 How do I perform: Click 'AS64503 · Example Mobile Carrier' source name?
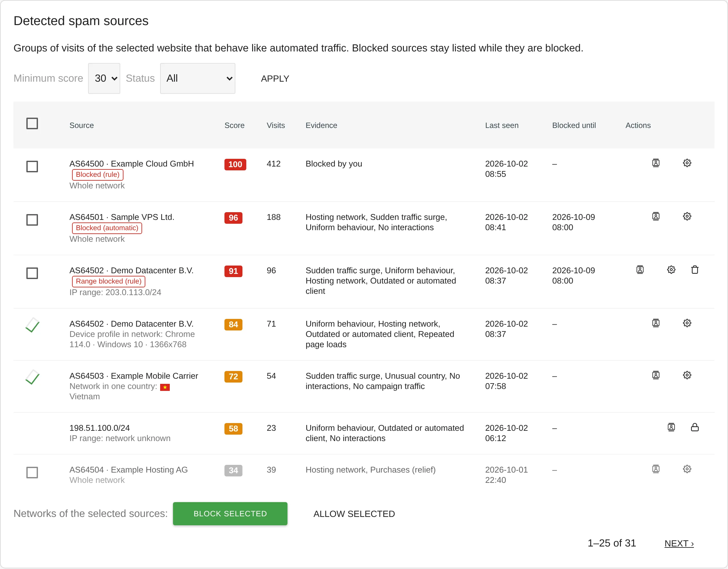[134, 376]
